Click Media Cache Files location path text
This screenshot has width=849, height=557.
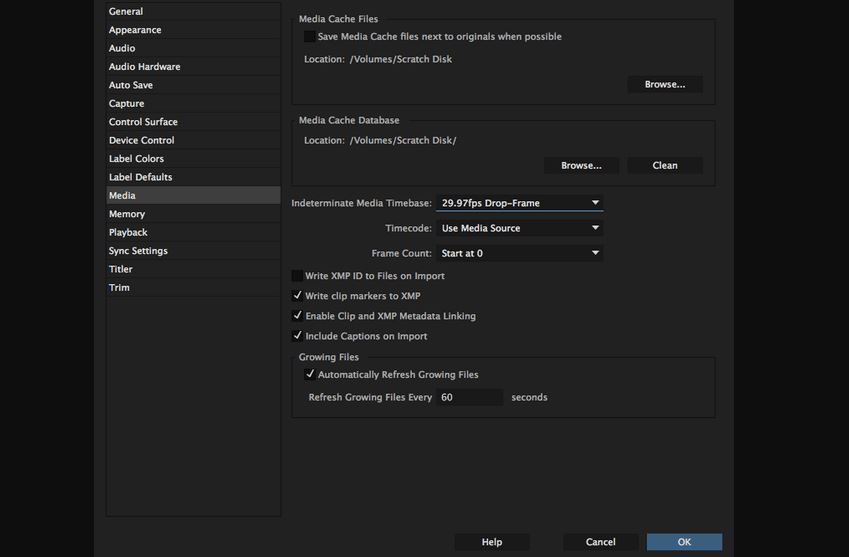pyautogui.click(x=401, y=59)
